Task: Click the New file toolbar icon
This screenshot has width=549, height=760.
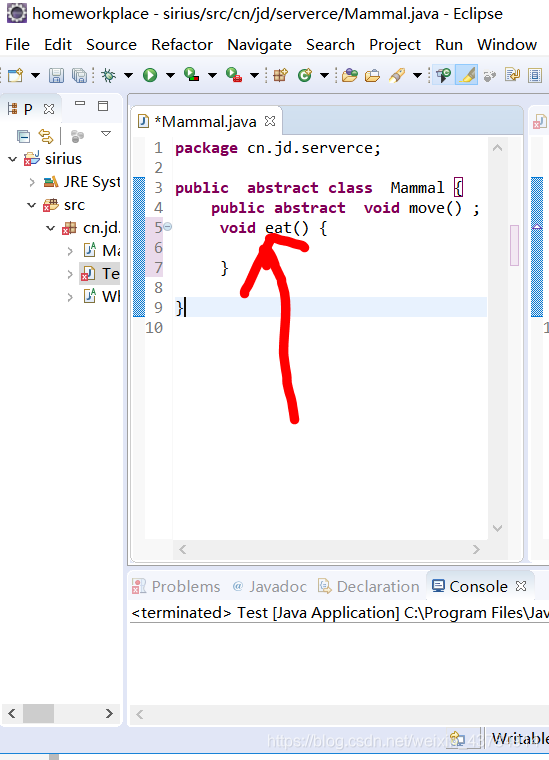Action: coord(15,75)
